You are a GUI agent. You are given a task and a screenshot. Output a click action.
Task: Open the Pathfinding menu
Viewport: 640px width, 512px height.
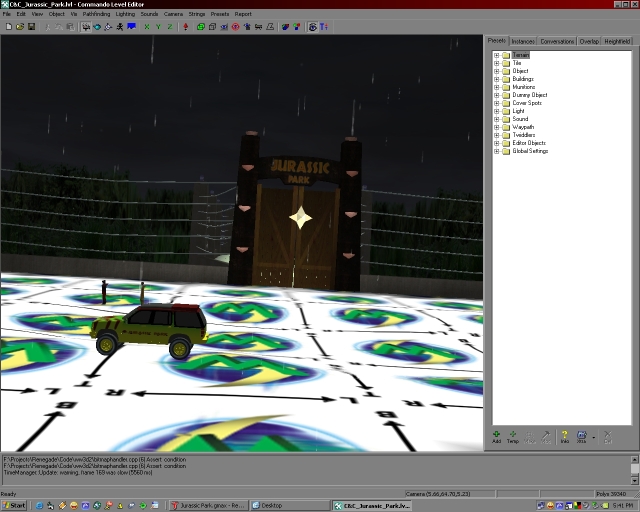[x=96, y=15]
